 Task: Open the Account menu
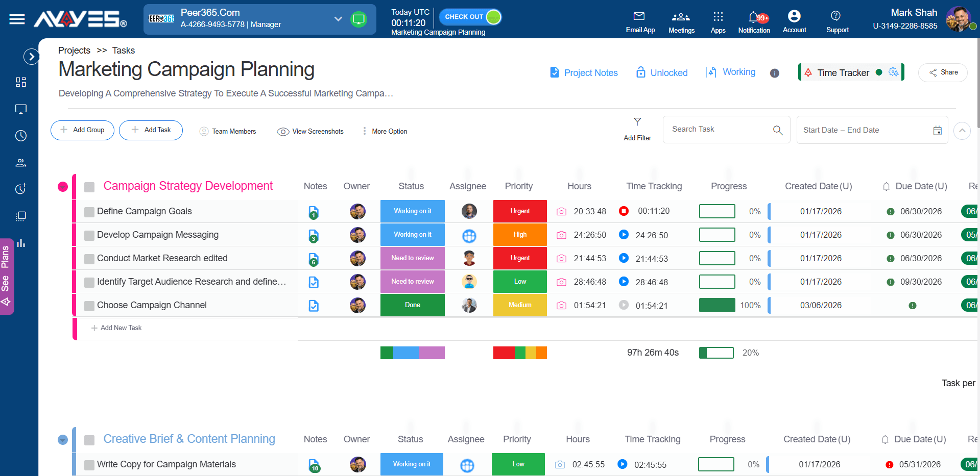(x=794, y=22)
